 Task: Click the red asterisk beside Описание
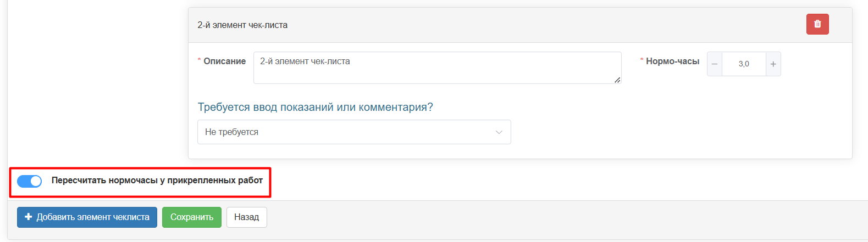(x=200, y=60)
